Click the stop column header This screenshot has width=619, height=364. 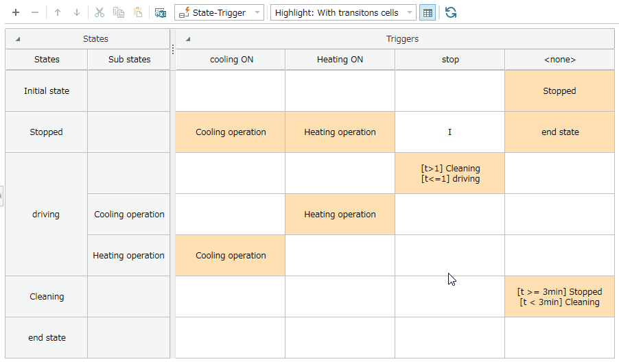[450, 60]
